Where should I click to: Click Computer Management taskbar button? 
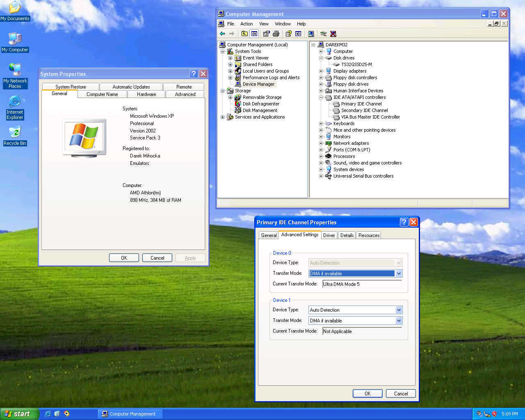tap(130, 414)
